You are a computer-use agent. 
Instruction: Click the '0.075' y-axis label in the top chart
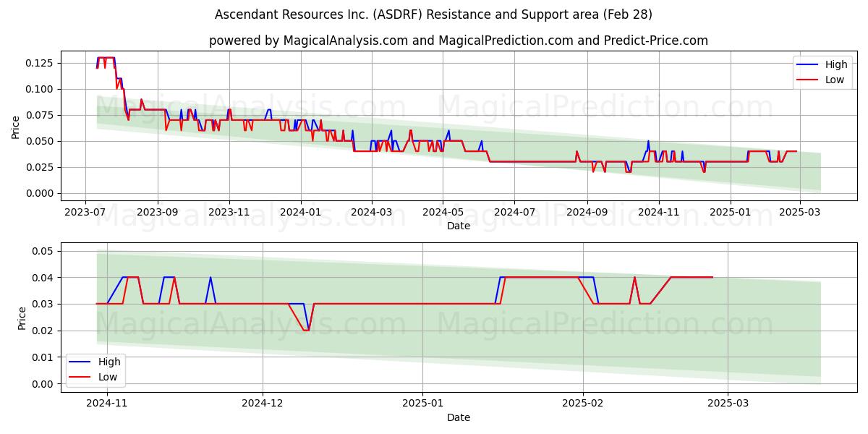click(40, 115)
